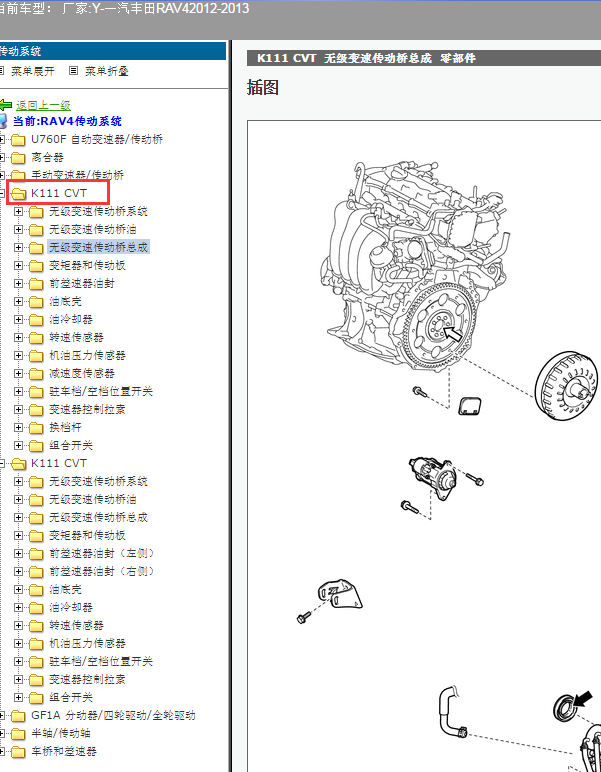Click 变矩器和传动板 folder icon, first K111 group
This screenshot has height=772, width=601.
pyautogui.click(x=36, y=266)
